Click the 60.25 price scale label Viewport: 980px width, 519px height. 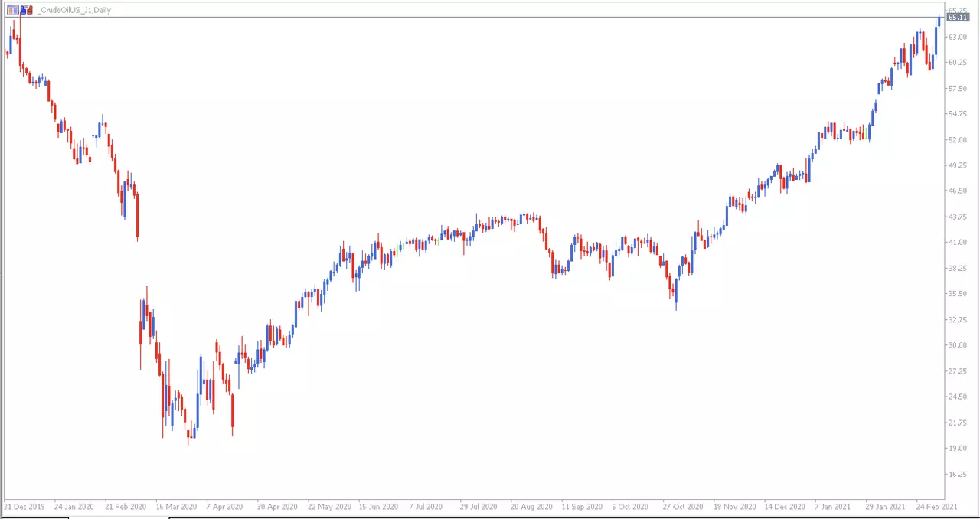tap(956, 63)
